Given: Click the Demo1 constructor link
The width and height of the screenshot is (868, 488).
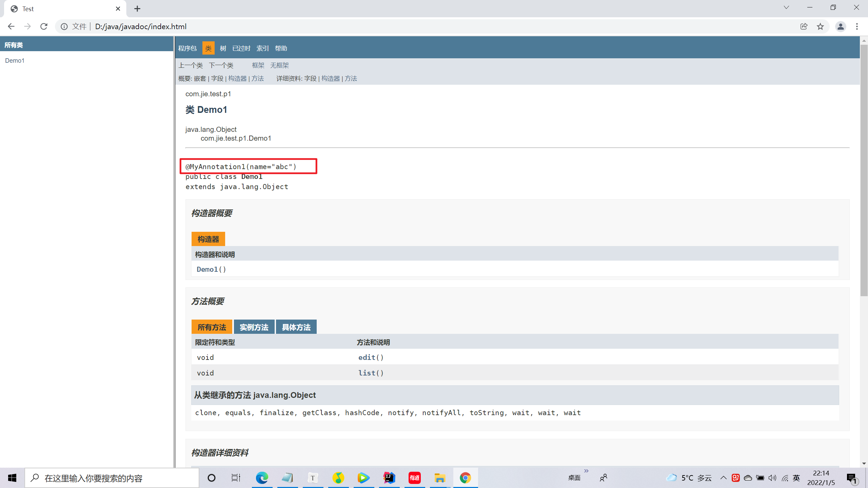Looking at the screenshot, I should 207,269.
